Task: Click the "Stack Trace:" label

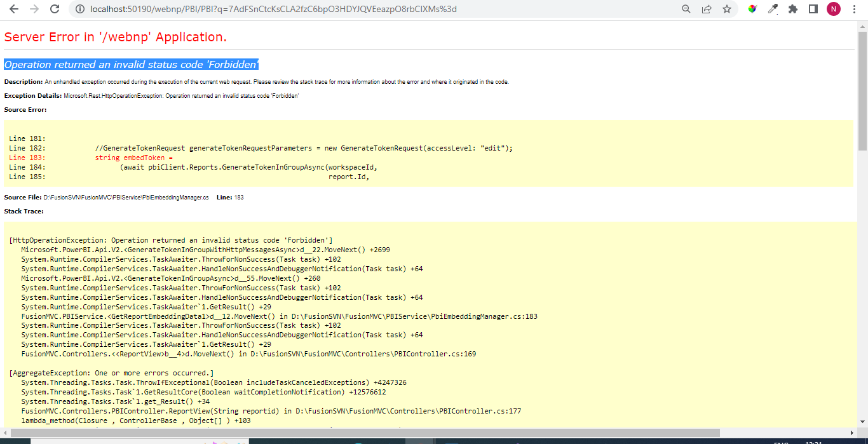Action: click(24, 212)
